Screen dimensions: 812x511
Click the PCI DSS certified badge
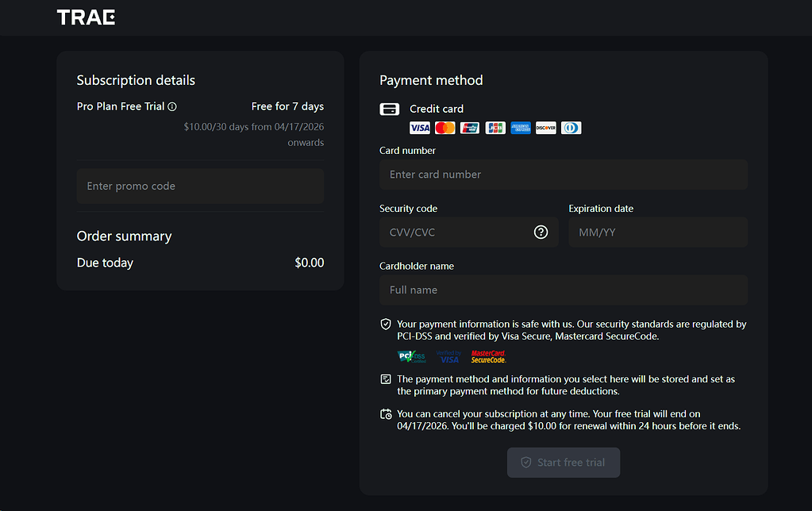(x=412, y=357)
